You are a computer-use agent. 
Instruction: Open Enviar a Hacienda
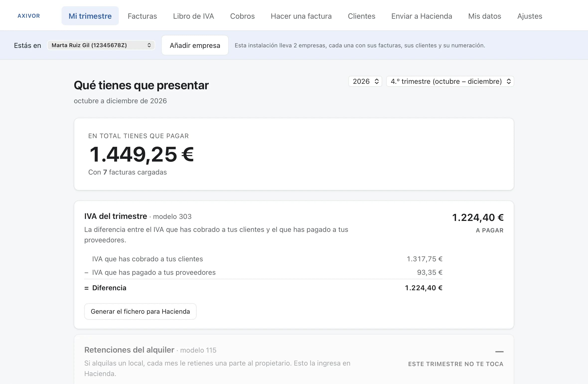click(x=422, y=16)
